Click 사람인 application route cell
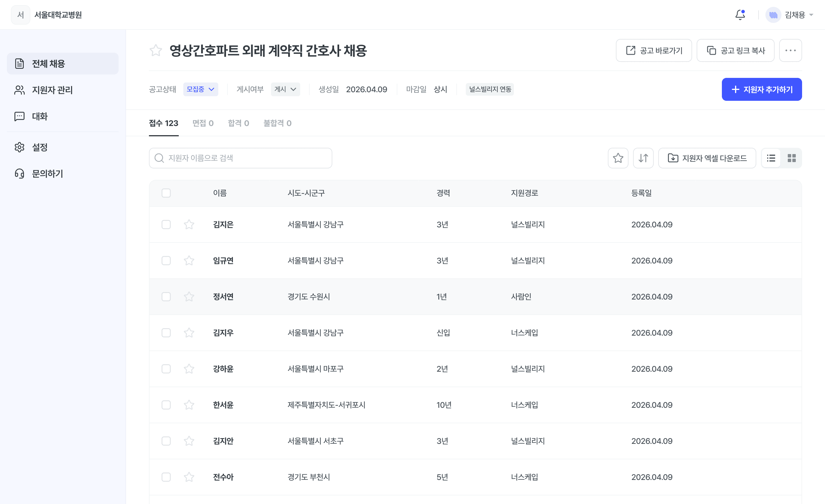The image size is (825, 504). 521,297
